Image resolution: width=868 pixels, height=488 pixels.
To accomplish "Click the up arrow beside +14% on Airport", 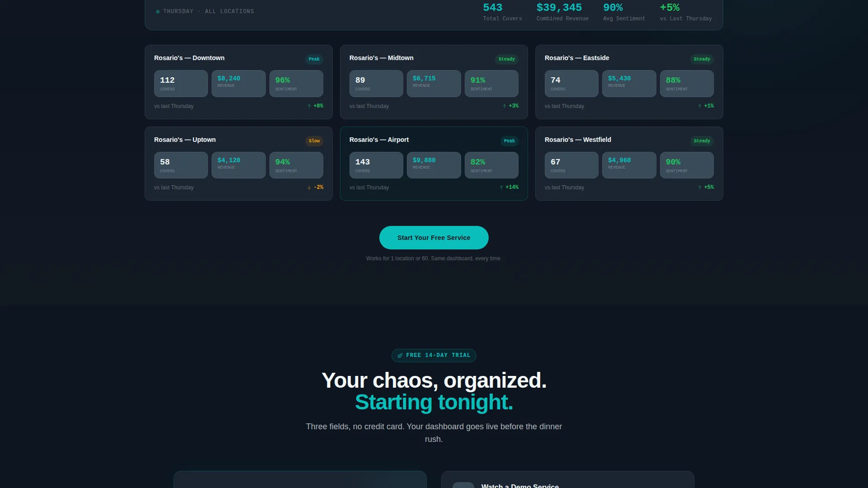I will pos(501,188).
